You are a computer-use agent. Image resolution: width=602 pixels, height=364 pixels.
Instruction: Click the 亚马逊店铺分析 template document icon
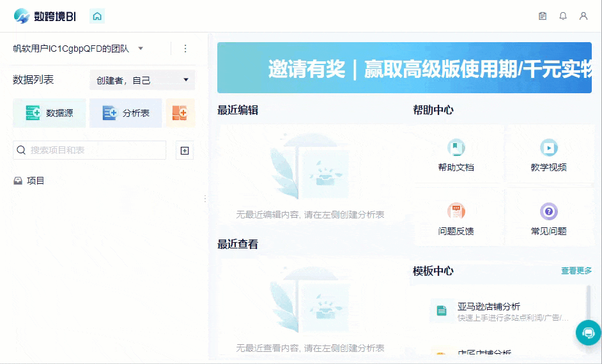click(x=442, y=311)
